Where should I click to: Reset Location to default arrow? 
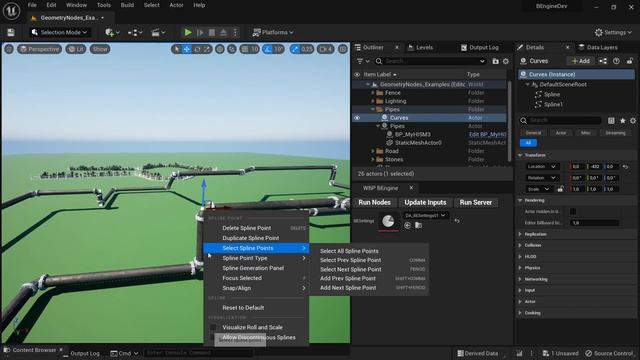point(625,167)
